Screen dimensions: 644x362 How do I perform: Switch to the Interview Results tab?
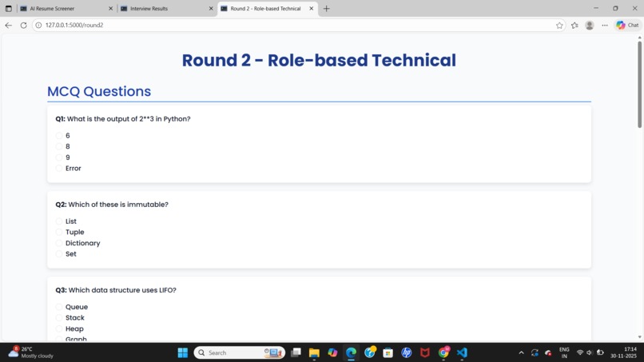pos(166,8)
